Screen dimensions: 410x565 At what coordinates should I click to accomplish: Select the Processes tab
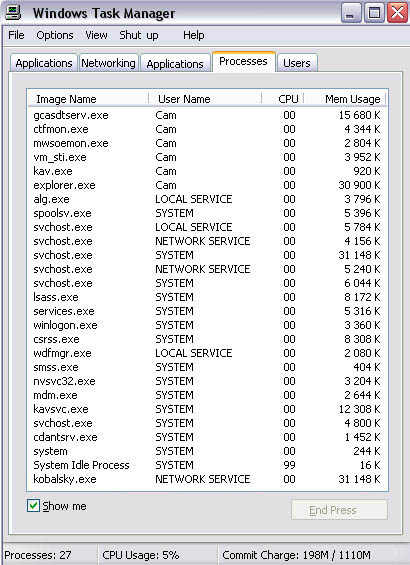click(x=244, y=62)
